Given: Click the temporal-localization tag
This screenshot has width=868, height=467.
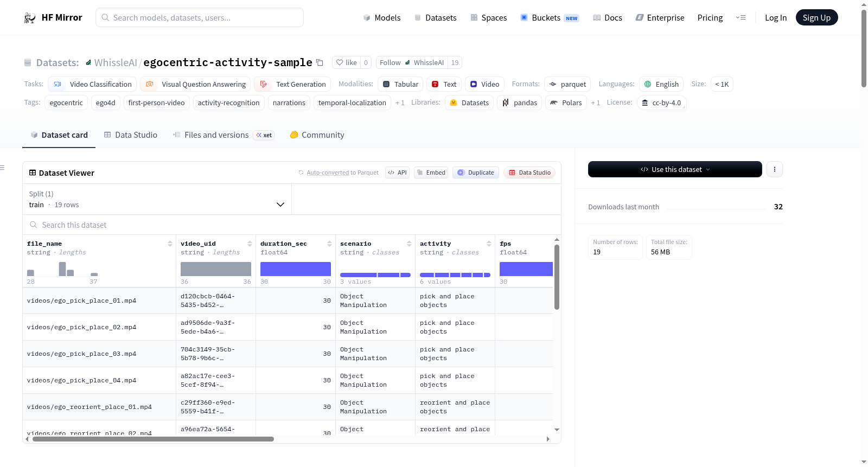Looking at the screenshot, I should [x=352, y=103].
